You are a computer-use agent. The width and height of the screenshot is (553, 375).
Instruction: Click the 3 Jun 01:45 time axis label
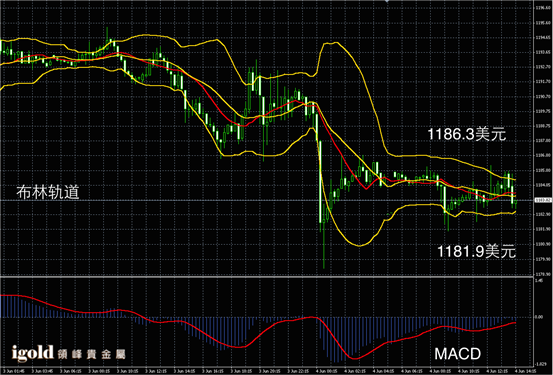click(x=13, y=371)
